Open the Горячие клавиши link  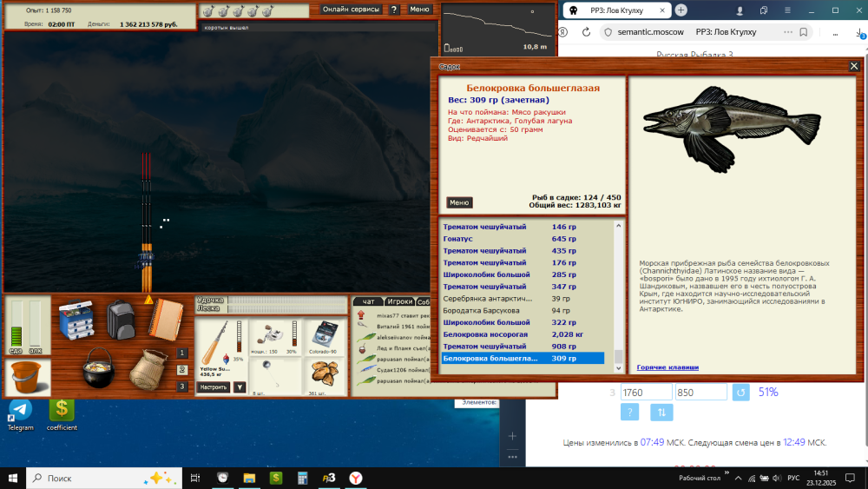pos(667,367)
